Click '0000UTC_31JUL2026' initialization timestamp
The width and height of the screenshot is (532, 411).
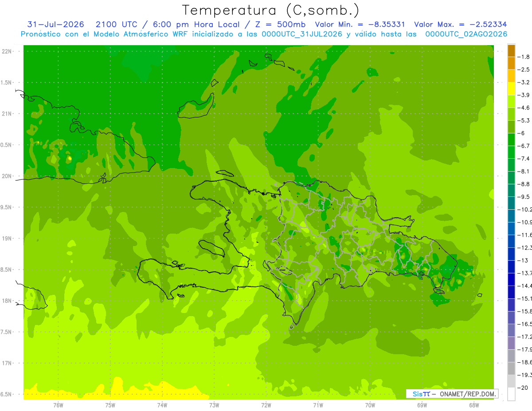(302, 34)
